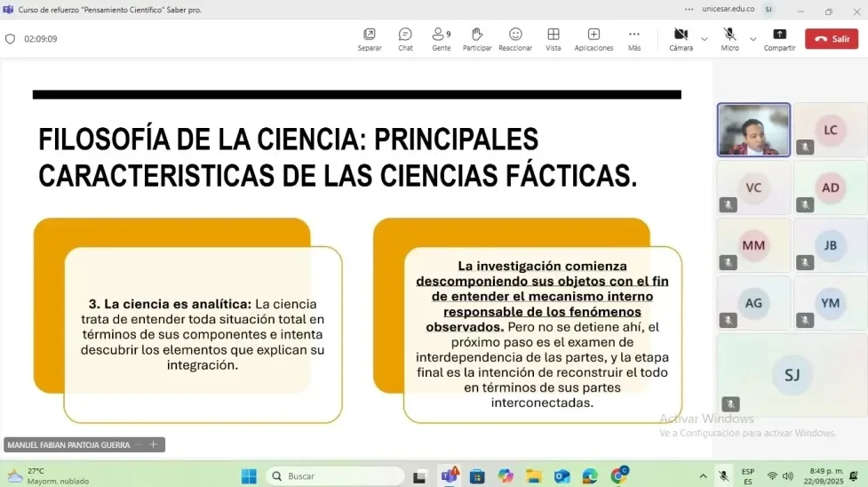
Task: Click muted mic icon on JB tile
Action: [x=805, y=262]
